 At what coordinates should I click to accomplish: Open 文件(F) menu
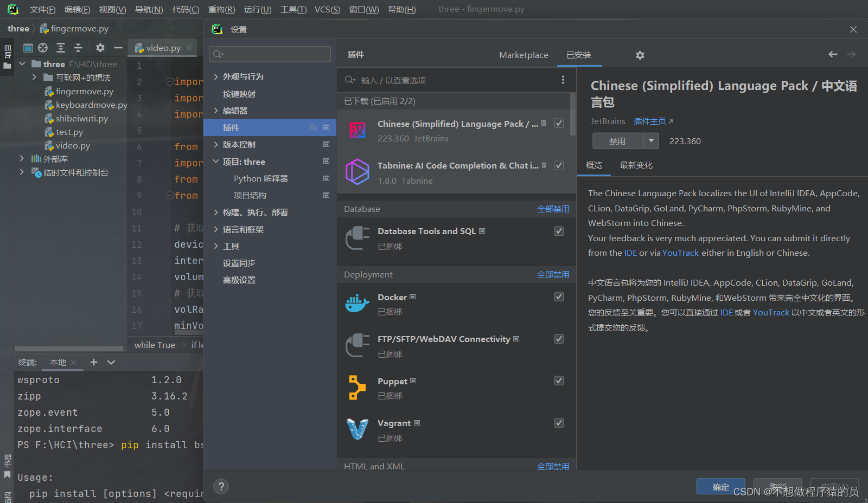click(42, 9)
